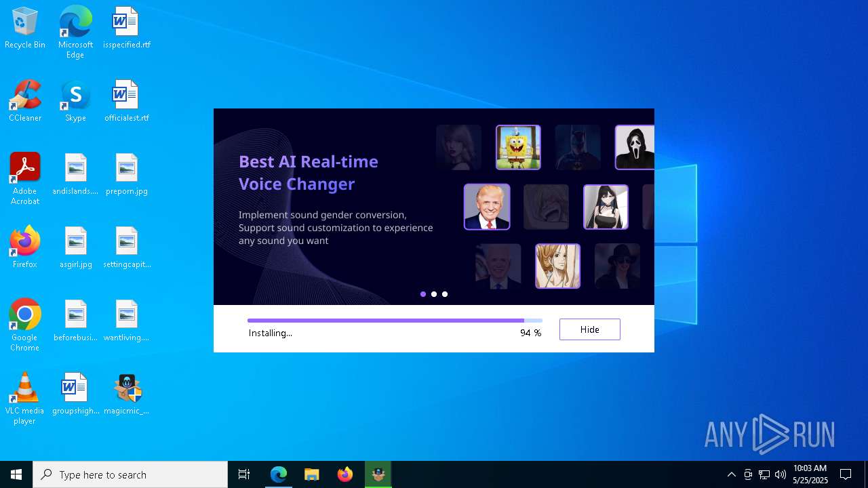Choose the dimmed black hat figure thumbnail
This screenshot has height=488, width=868.
click(617, 266)
